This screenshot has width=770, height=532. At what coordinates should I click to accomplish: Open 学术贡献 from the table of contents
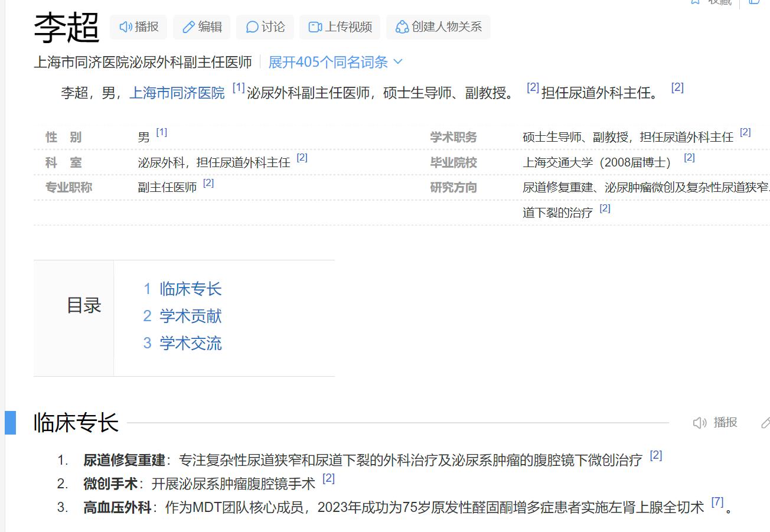click(190, 316)
